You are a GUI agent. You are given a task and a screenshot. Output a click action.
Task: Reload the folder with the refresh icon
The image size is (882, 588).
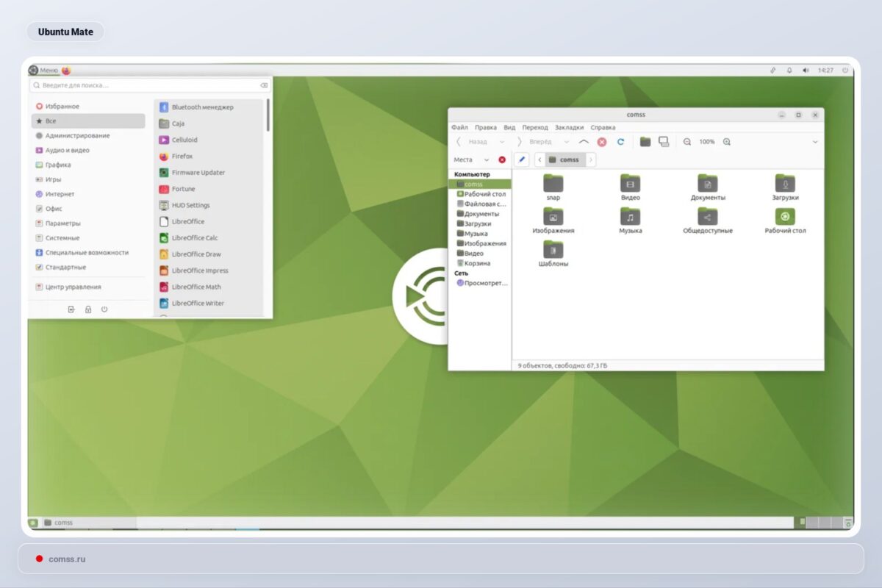pos(618,141)
